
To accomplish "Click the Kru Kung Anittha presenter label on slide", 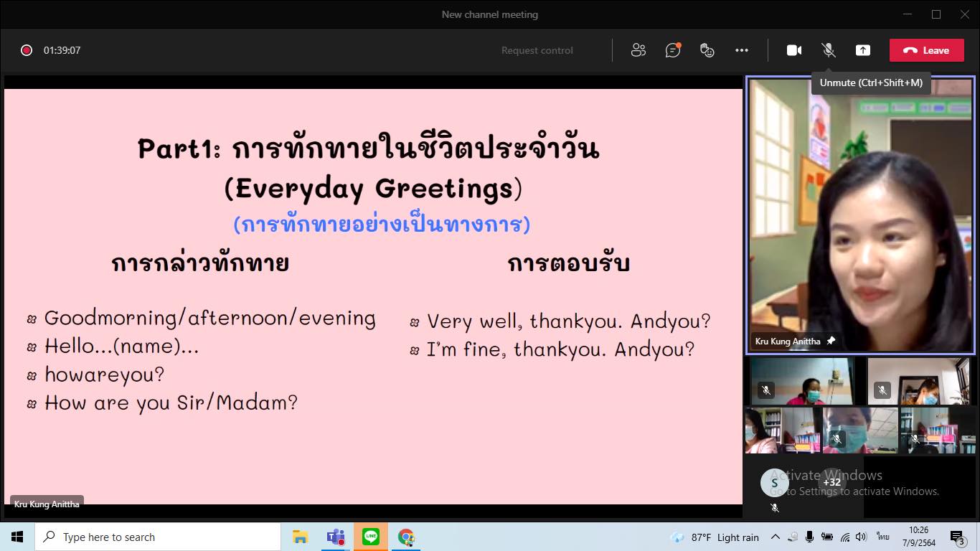I will (x=47, y=504).
